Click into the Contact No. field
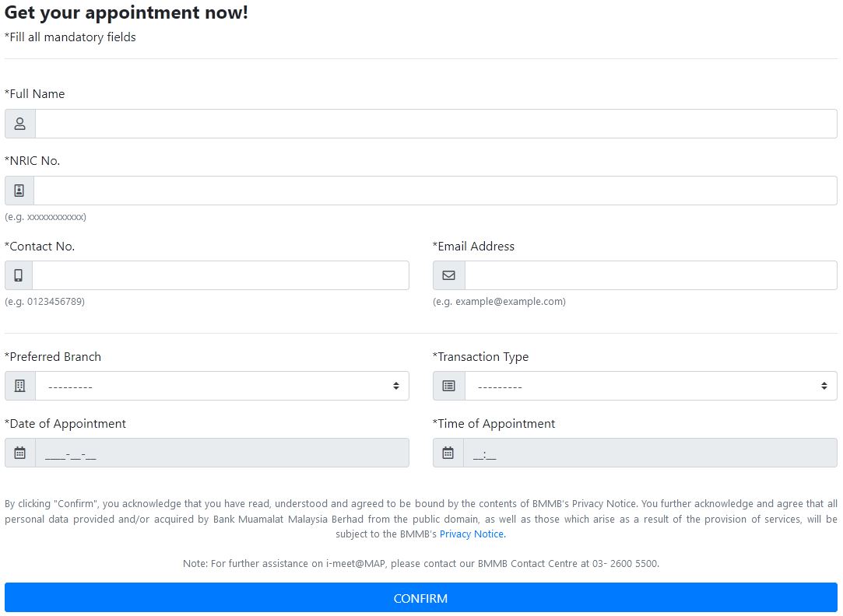 (x=220, y=275)
